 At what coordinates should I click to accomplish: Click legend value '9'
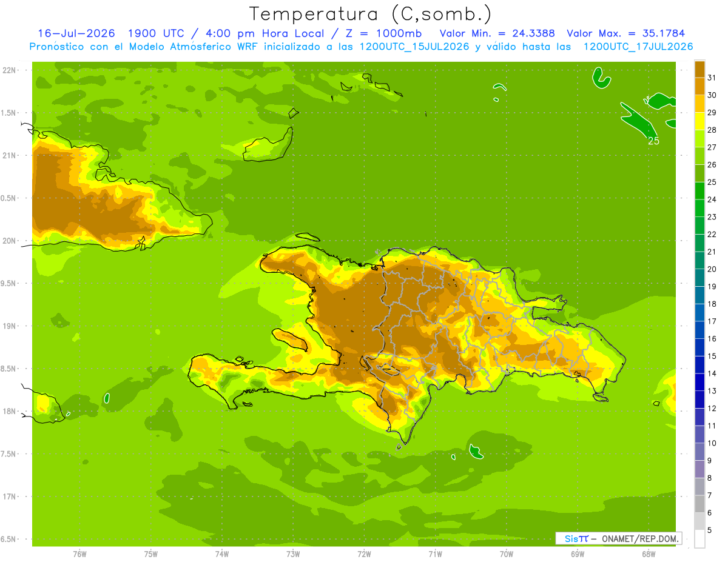[710, 461]
